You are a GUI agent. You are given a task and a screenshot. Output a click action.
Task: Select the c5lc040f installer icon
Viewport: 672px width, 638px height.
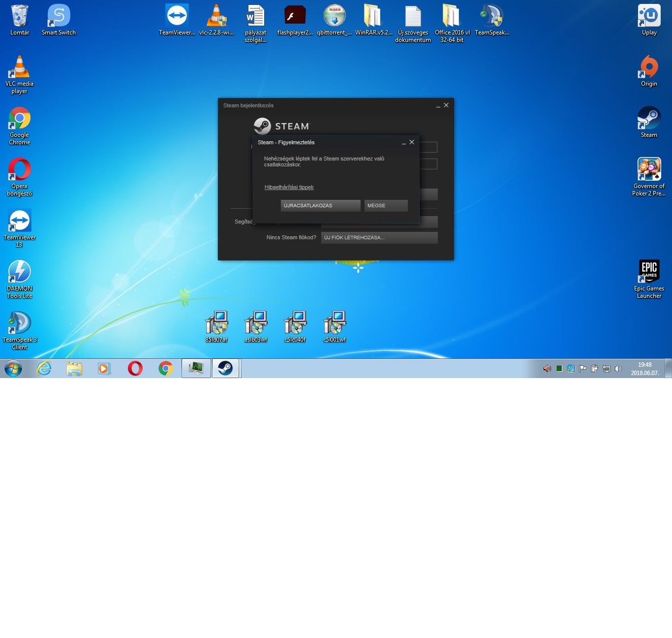tap(295, 327)
